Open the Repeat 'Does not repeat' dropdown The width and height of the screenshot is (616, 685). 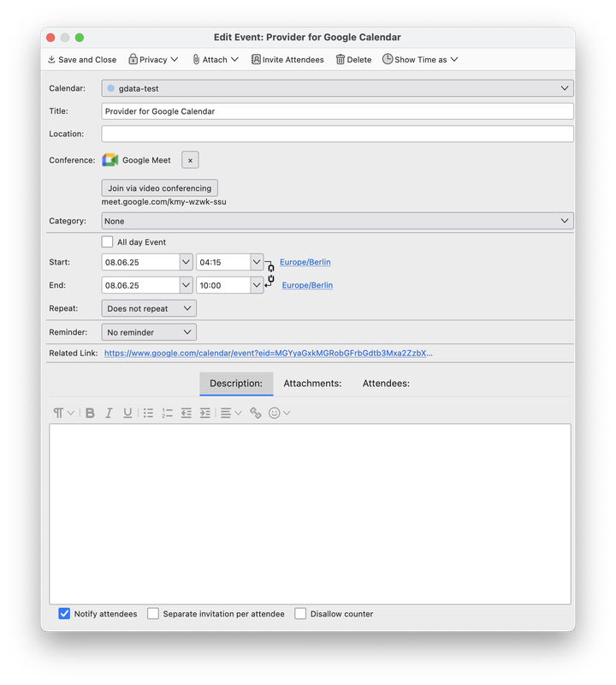[149, 308]
